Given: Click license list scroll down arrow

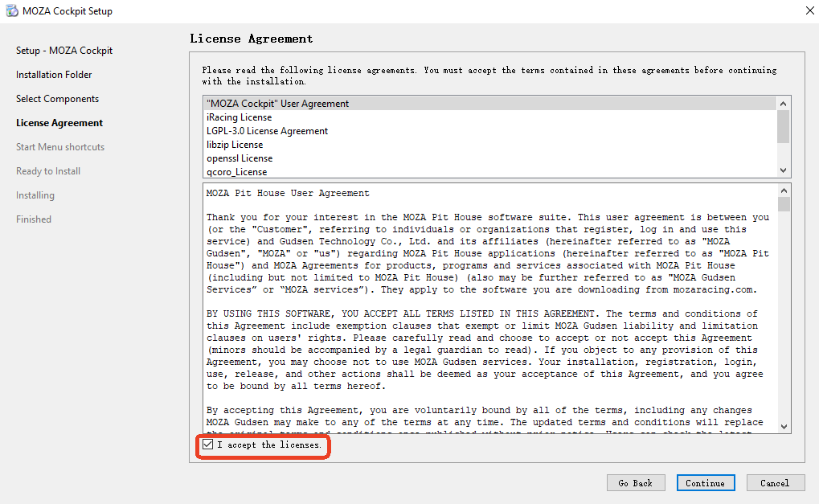Looking at the screenshot, I should click(783, 170).
